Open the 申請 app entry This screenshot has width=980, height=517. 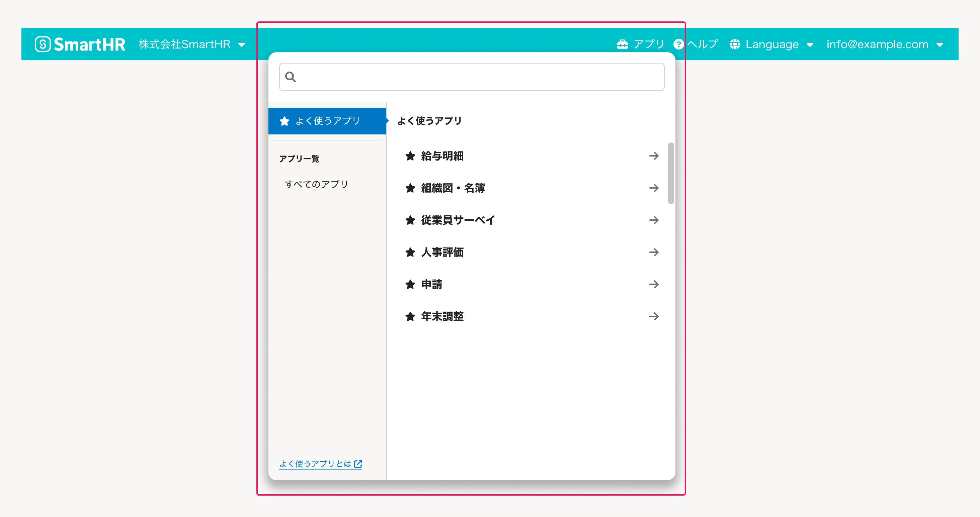tap(432, 284)
